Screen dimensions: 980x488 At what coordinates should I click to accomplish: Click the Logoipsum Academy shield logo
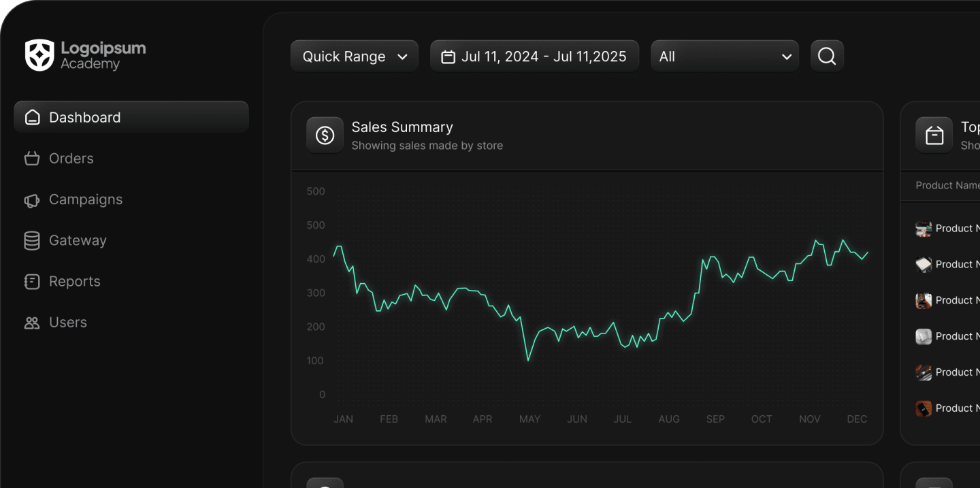coord(39,54)
